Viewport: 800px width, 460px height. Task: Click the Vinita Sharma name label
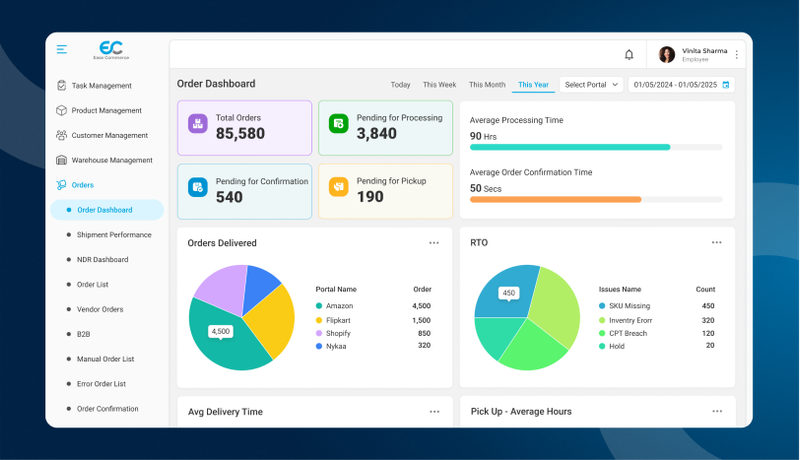[x=705, y=50]
